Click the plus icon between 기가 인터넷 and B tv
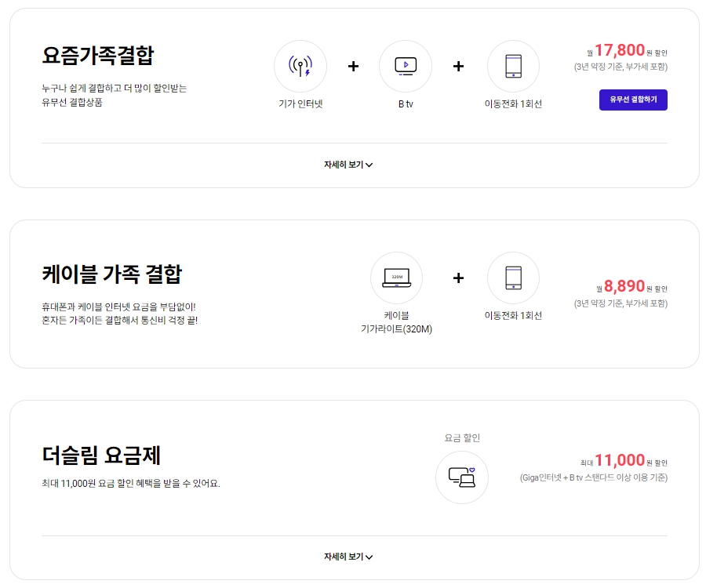Image resolution: width=706 pixels, height=588 pixels. [x=353, y=67]
